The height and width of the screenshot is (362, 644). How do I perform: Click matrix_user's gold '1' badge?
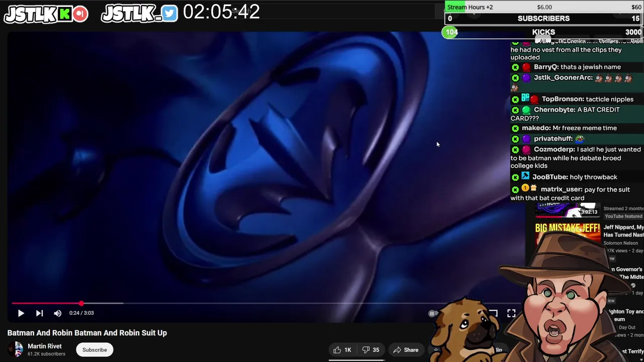[x=525, y=188]
